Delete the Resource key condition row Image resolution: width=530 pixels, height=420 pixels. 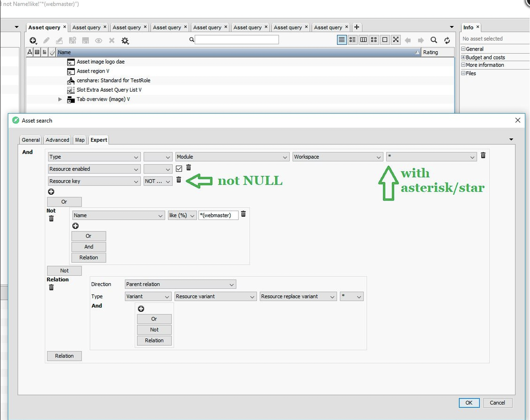pyautogui.click(x=179, y=180)
